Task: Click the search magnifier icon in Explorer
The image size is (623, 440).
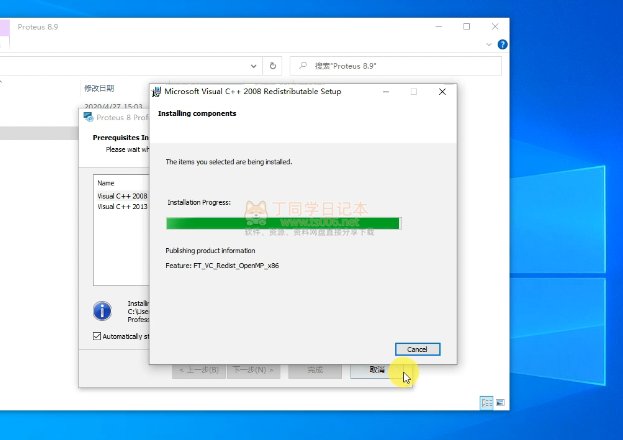Action: point(303,66)
